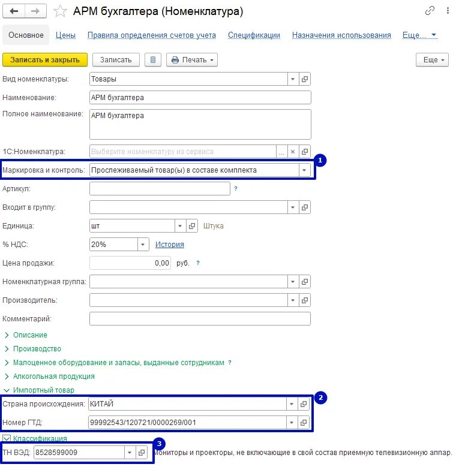This screenshot has width=453, height=476.
Task: Open Входит в группу item via open icon
Action: click(305, 207)
